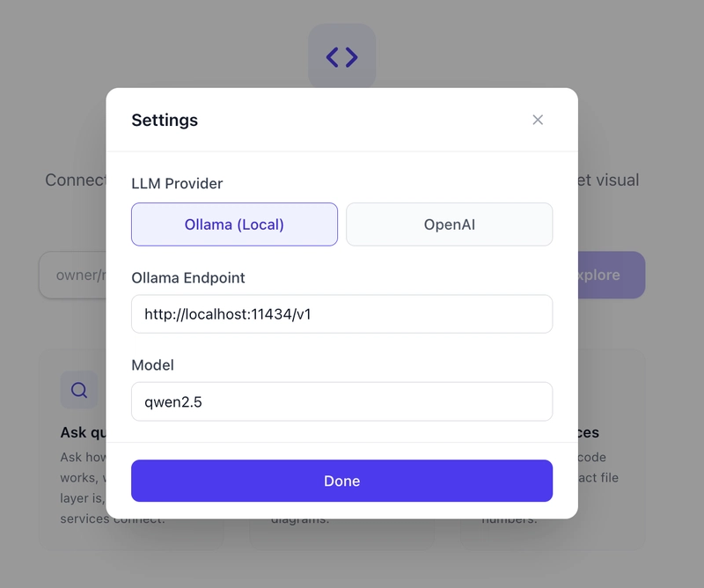
Task: Click the description text under the Ask card
Action: tap(83, 477)
